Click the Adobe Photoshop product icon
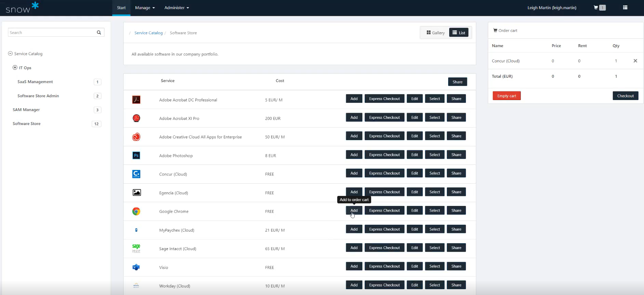The image size is (644, 295). click(136, 156)
